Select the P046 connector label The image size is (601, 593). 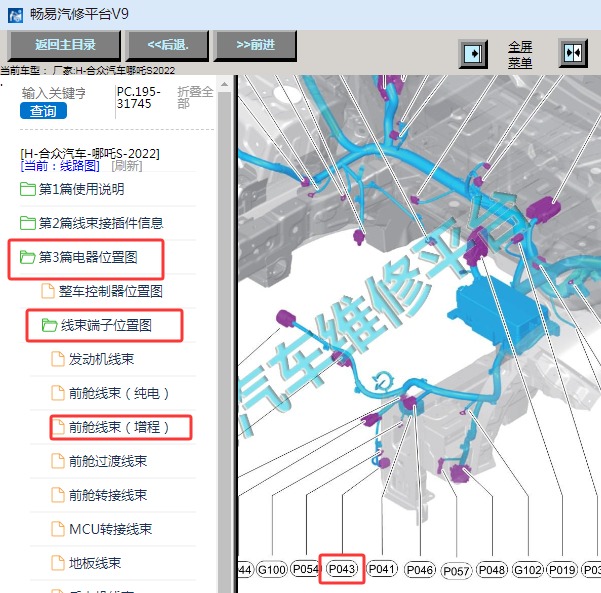click(420, 570)
